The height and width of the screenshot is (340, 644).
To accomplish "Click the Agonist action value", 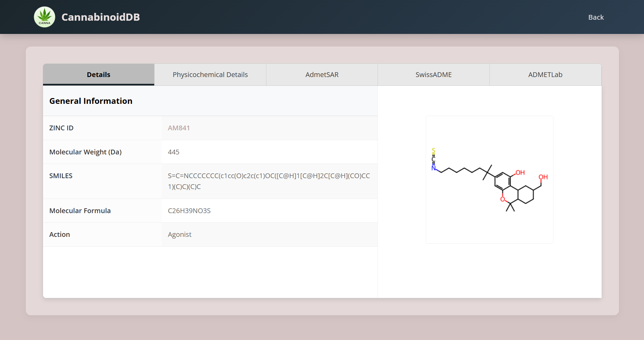I will 179,234.
